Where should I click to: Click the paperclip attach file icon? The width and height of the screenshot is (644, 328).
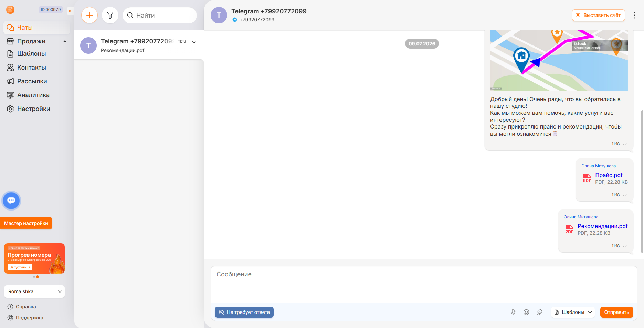click(539, 312)
